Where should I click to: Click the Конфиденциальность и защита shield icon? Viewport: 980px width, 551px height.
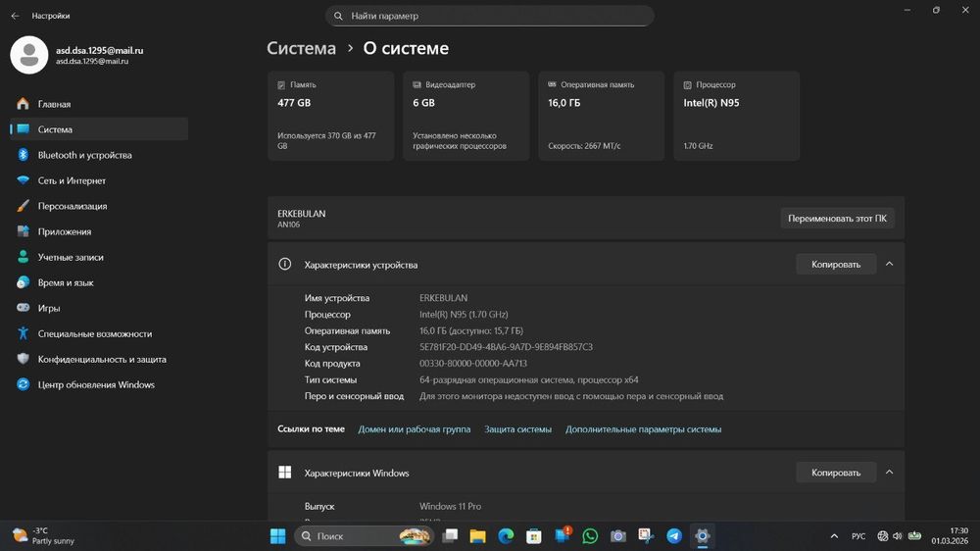(x=24, y=359)
